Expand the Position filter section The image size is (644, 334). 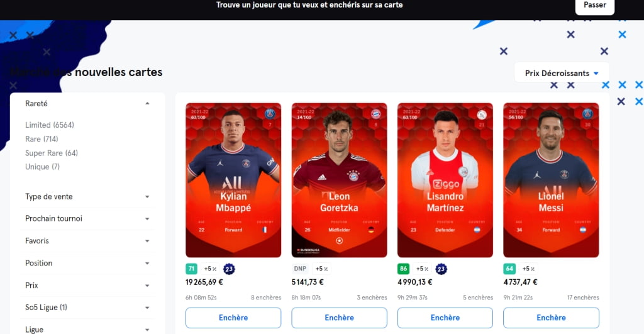87,263
